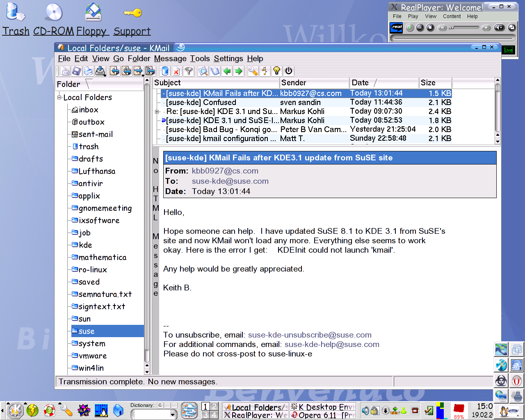Viewport: 525px width, 420px height.
Task: Open the KMail Tools menu
Action: pyautogui.click(x=200, y=59)
